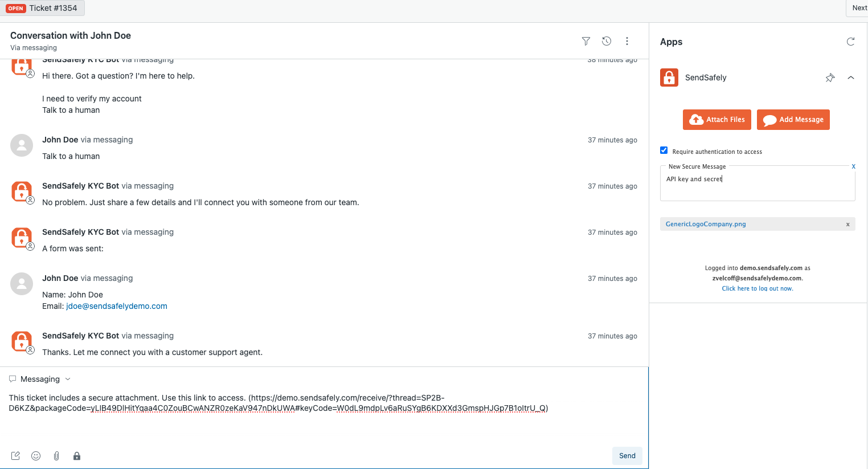
Task: Click 'Name: John Doe' text
Action: [x=72, y=295]
